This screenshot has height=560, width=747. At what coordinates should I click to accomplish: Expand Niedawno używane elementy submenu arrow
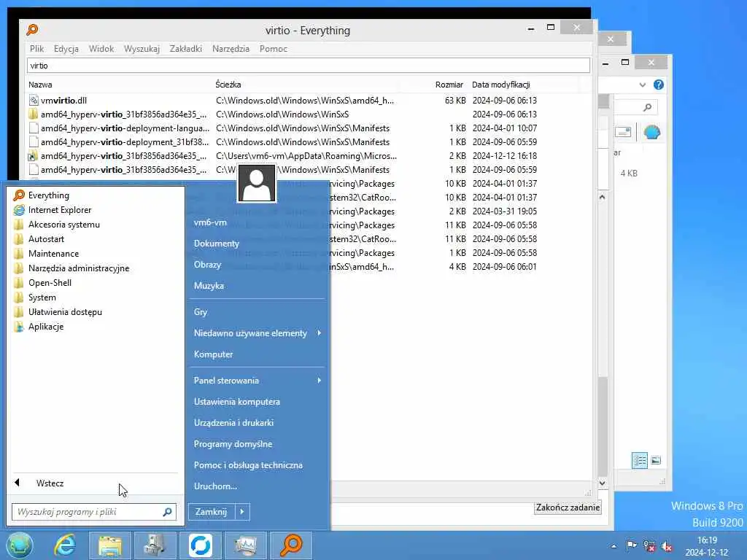click(320, 332)
